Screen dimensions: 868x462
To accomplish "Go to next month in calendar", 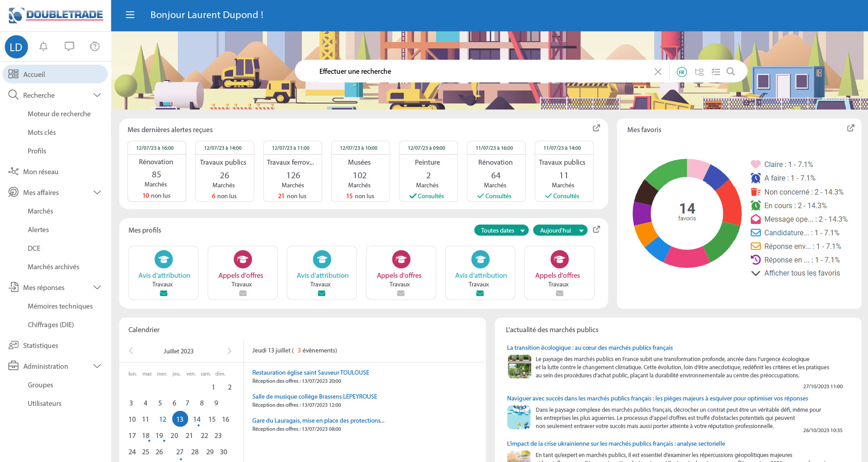I will (x=229, y=351).
